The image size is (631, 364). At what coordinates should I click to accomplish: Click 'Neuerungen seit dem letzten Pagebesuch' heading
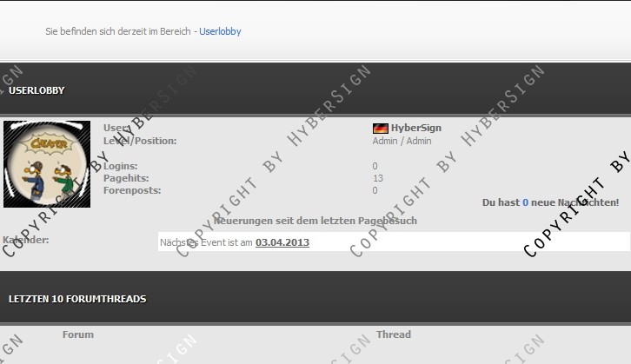tap(315, 221)
